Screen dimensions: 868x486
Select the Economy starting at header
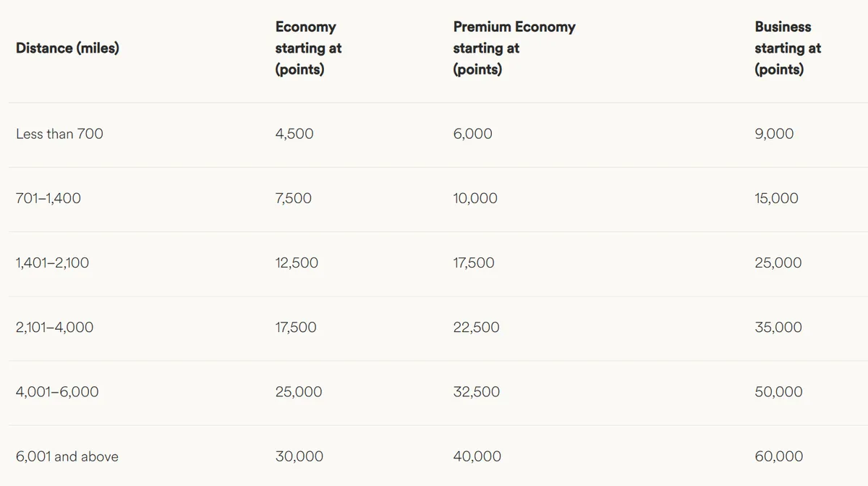click(x=308, y=48)
